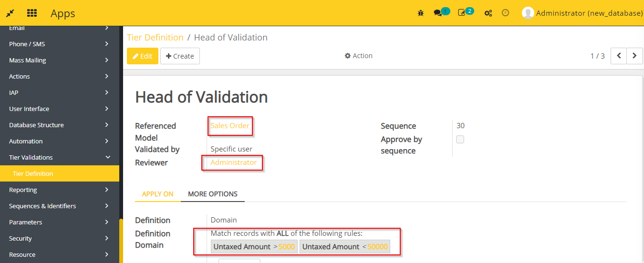The image size is (644, 263).
Task: Click the Specific user value
Action: point(231,149)
